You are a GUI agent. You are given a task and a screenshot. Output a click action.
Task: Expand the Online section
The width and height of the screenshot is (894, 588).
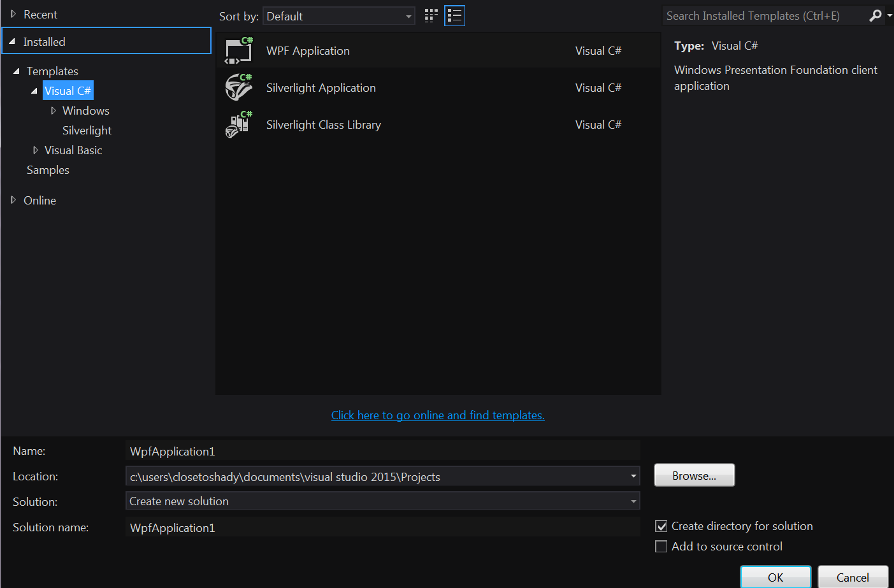pyautogui.click(x=13, y=200)
